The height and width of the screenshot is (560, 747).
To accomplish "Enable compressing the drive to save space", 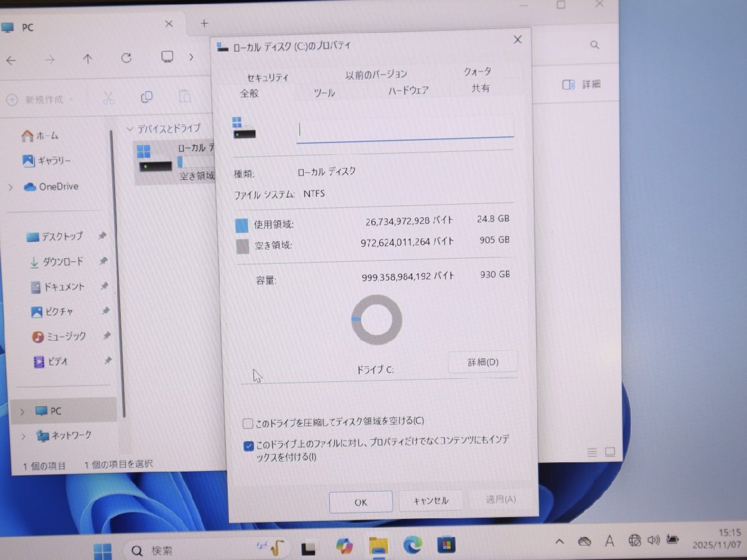I will (248, 422).
